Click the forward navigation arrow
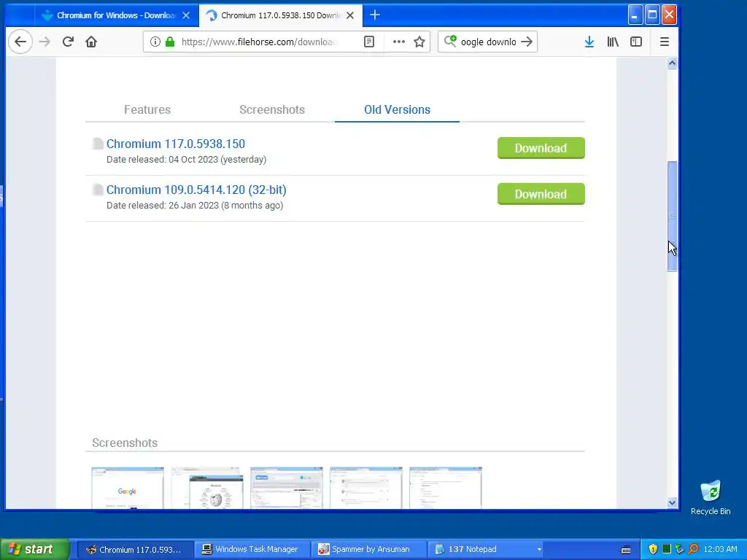747x560 pixels. (x=44, y=42)
